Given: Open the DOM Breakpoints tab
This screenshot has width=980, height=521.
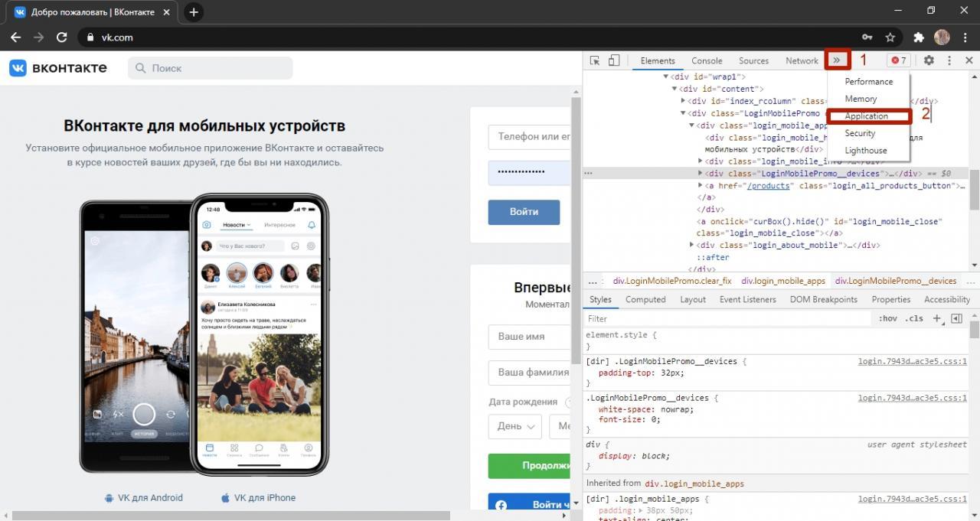Looking at the screenshot, I should point(823,299).
